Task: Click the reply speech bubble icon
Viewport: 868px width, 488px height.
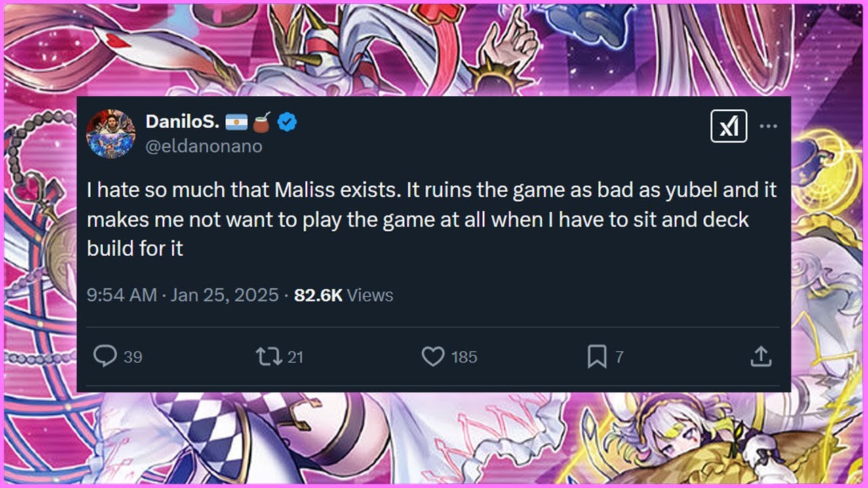Action: (104, 356)
